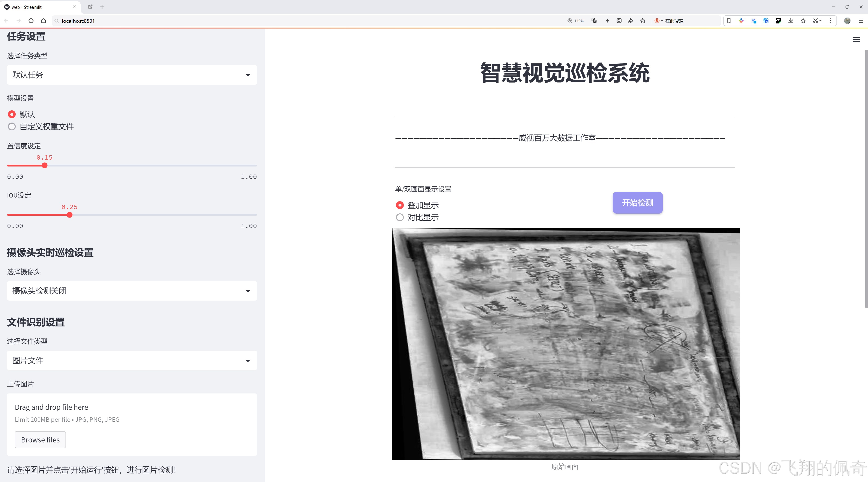Select the 自定义权重文件 radio option
Viewport: 868px width, 482px height.
tap(12, 127)
